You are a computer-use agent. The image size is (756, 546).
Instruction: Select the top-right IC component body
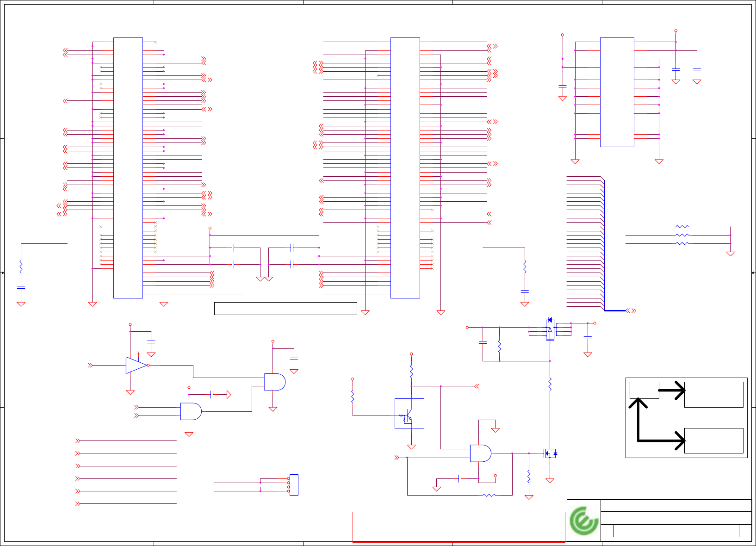[617, 93]
